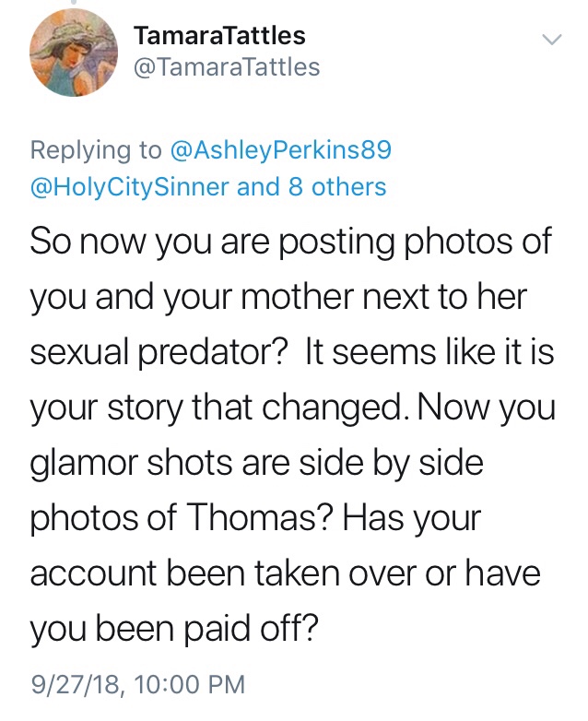Click the phrase 'It seems like it is'

click(x=428, y=353)
